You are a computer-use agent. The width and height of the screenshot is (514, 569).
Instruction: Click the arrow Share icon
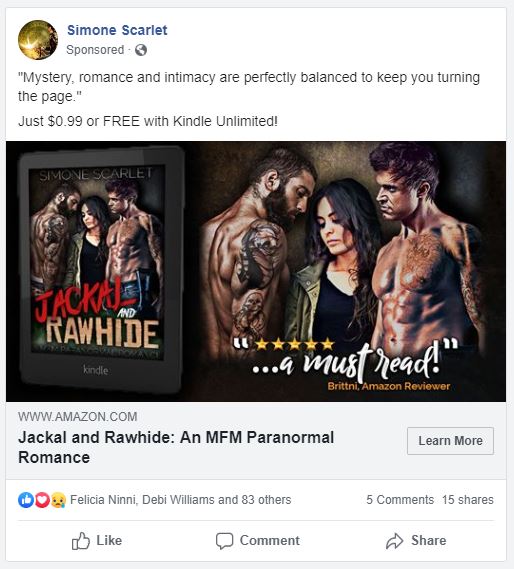(x=395, y=541)
